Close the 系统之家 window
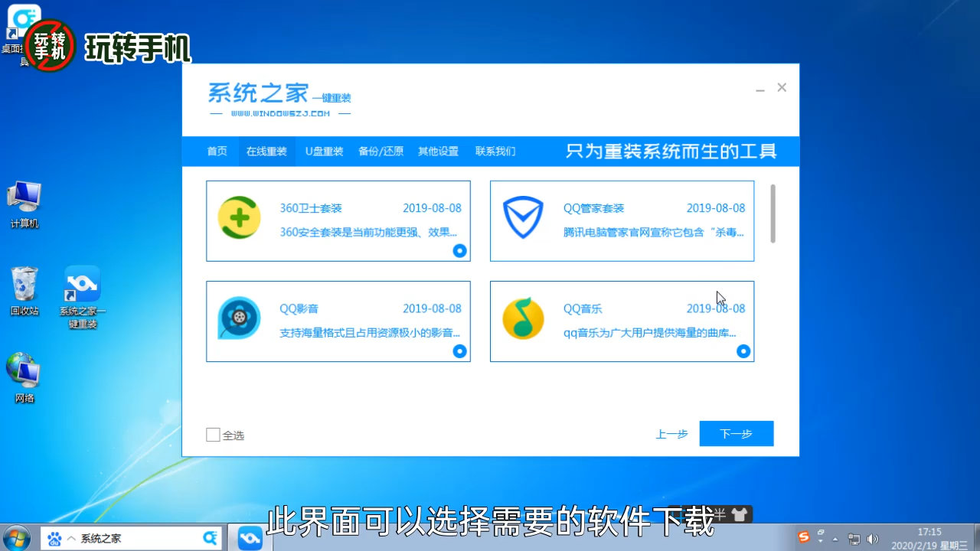 pos(782,88)
